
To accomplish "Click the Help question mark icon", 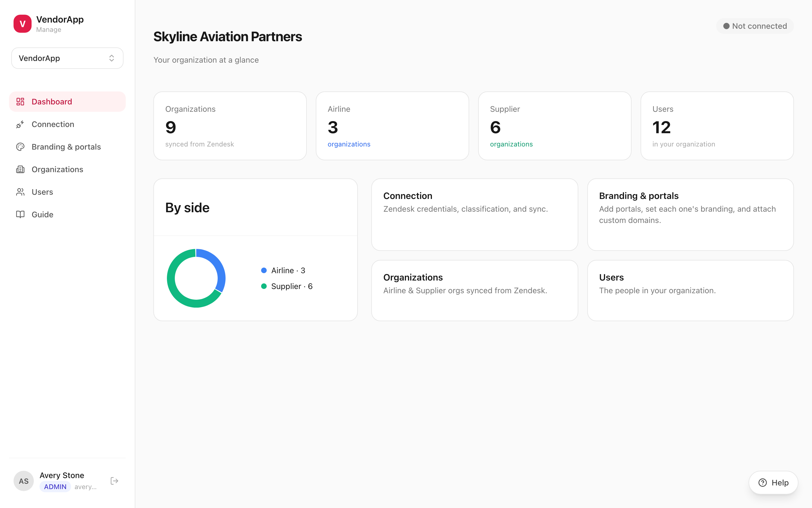I will point(763,483).
